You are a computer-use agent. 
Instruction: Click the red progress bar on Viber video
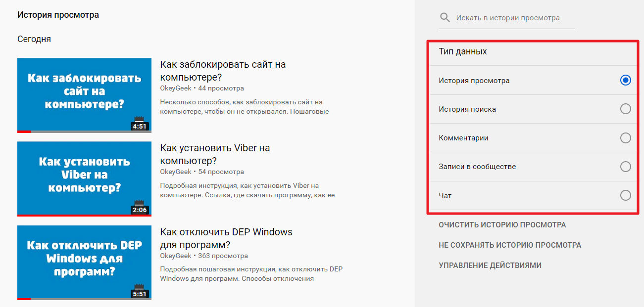point(84,215)
